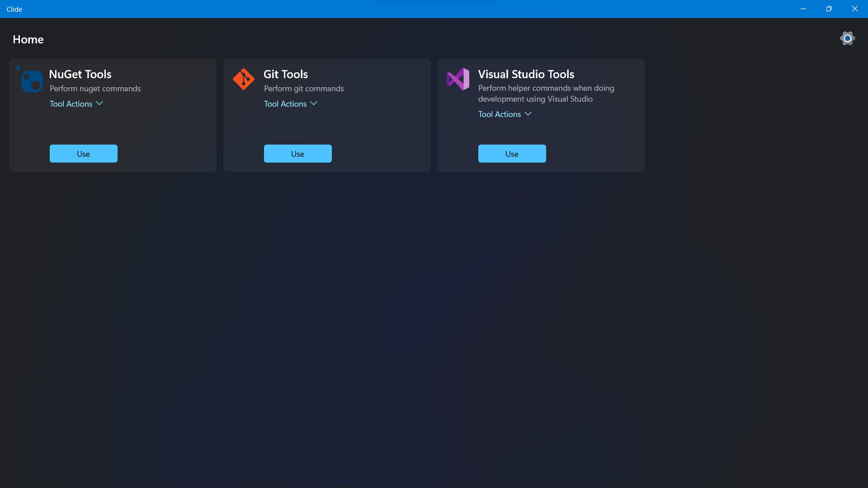Click the Visual Studio logo icon
This screenshot has width=868, height=488.
[x=458, y=79]
